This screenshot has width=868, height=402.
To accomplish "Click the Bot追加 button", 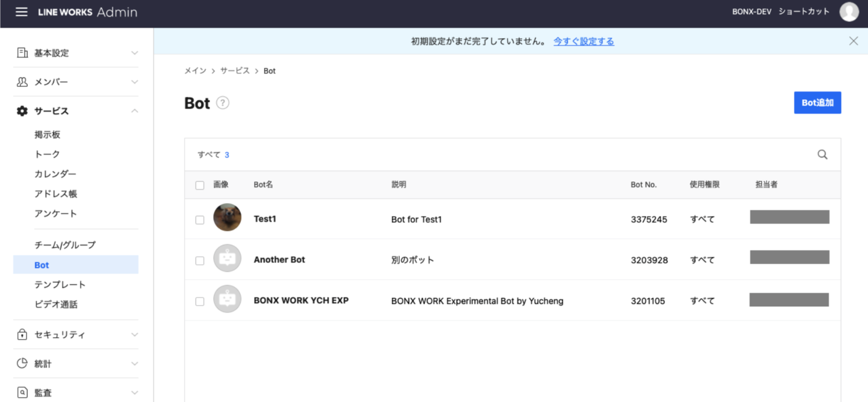I will click(817, 103).
